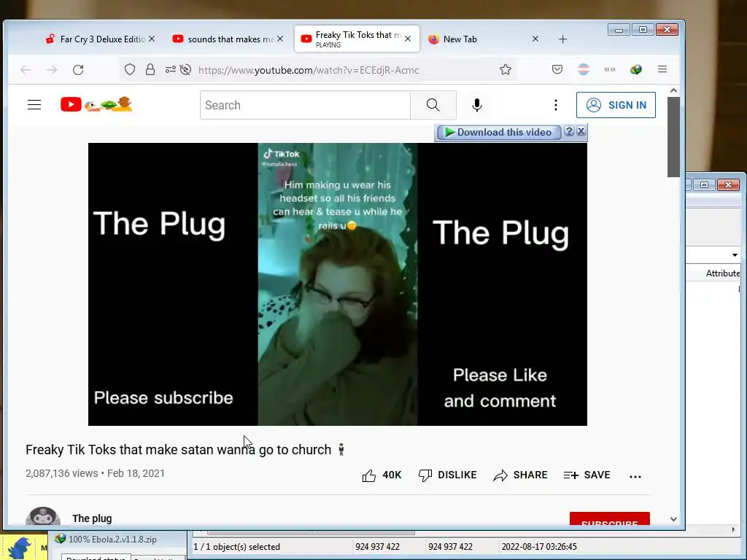747x560 pixels.
Task: Open The plug channel name link
Action: pos(92,518)
